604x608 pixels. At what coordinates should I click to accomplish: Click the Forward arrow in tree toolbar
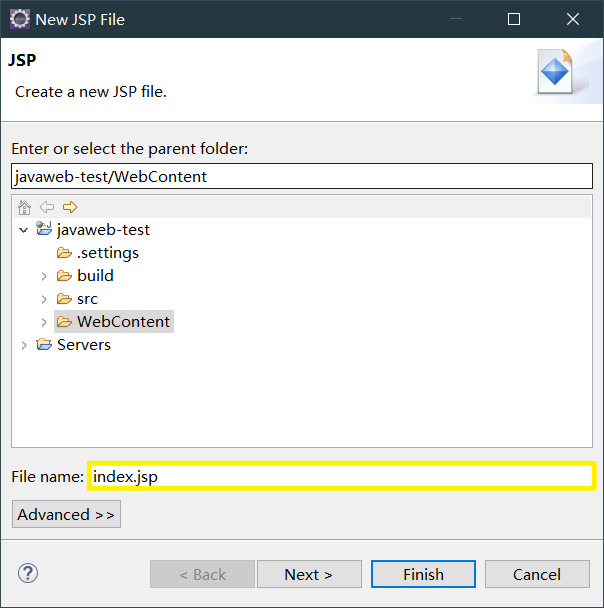pyautogui.click(x=69, y=207)
